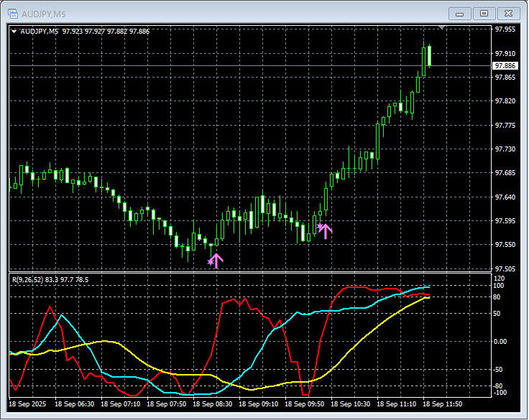Screen dimensions: 529x420
Task: Click the tall last white candle
Action: 428,56
